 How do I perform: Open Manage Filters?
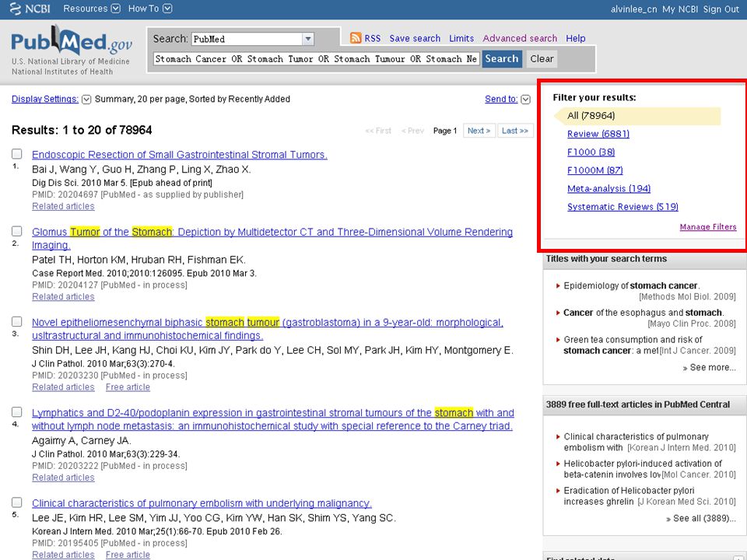coord(708,226)
